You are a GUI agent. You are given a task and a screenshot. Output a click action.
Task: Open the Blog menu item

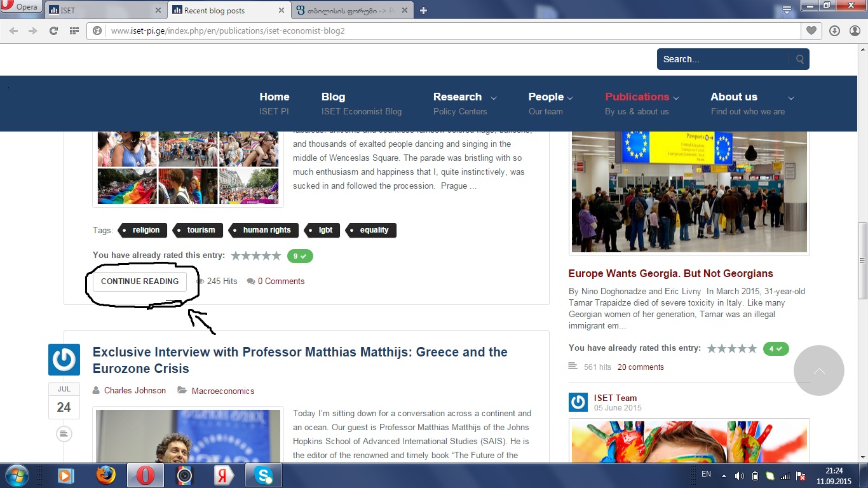(x=362, y=104)
